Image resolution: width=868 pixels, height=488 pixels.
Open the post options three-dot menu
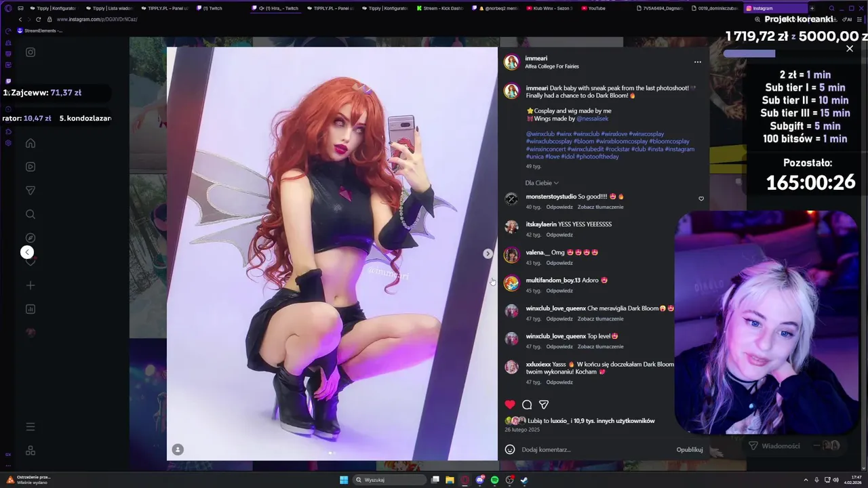pyautogui.click(x=697, y=62)
